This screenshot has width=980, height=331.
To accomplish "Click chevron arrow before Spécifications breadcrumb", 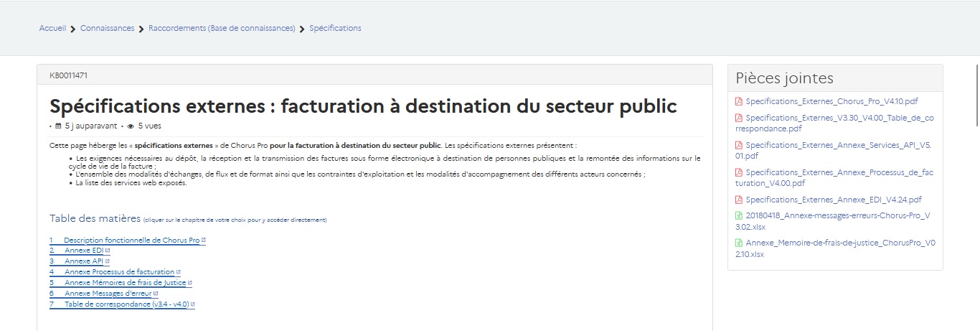I will click(x=302, y=29).
